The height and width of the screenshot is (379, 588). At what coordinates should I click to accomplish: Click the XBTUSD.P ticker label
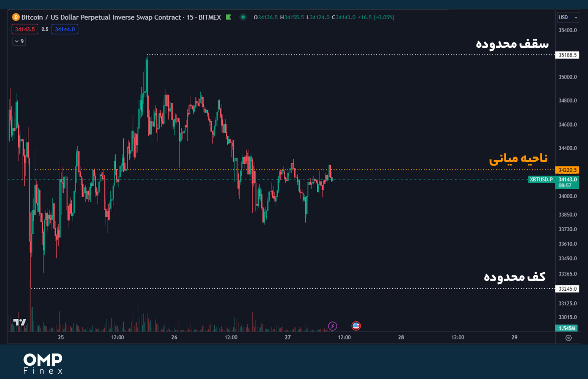pyautogui.click(x=541, y=180)
